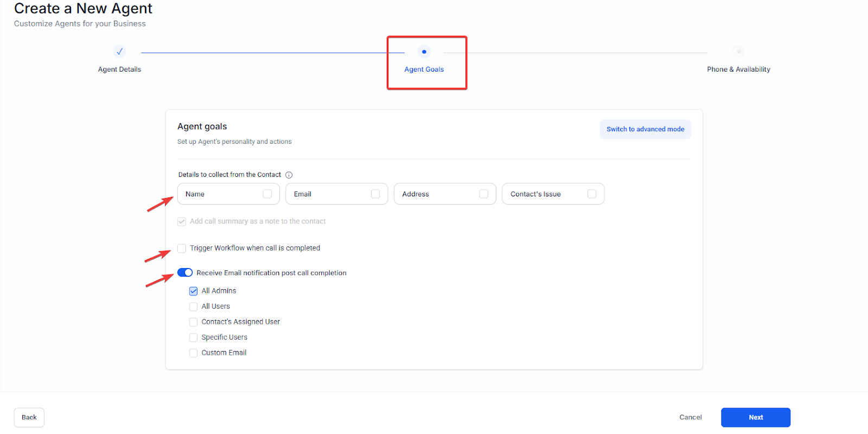Click the Phone & Availability step dot
Image resolution: width=868 pixels, height=434 pixels.
738,52
